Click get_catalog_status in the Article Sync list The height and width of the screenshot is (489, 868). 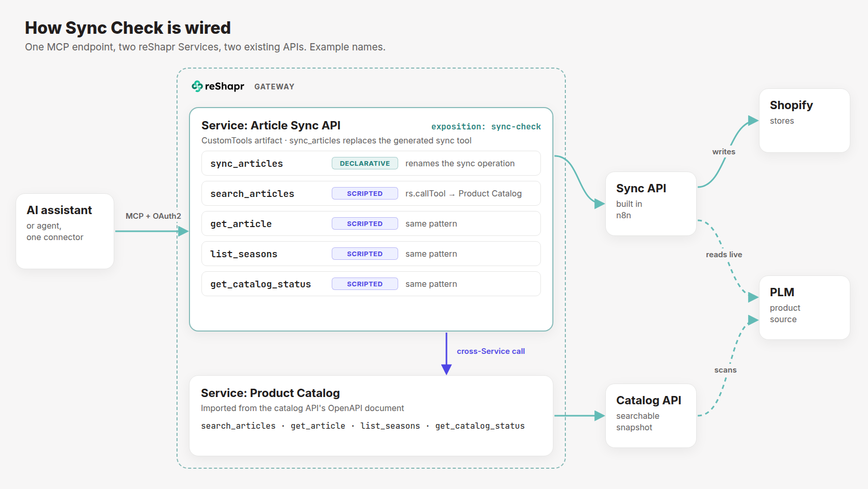261,284
